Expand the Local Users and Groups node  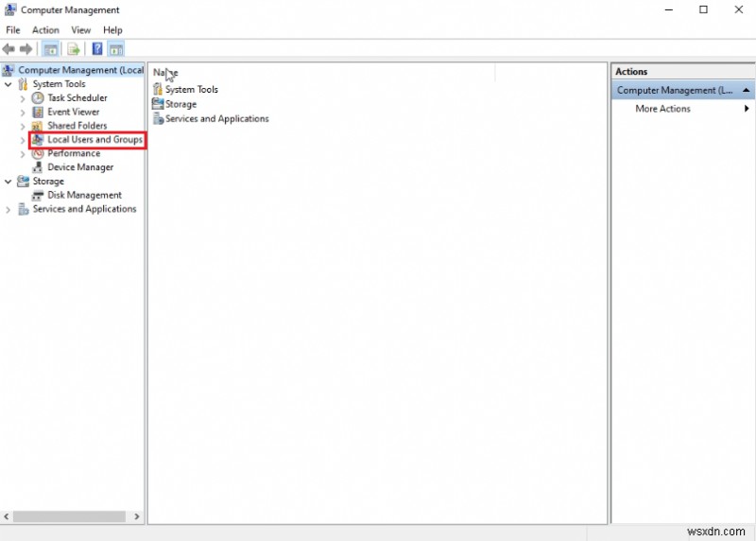[x=23, y=140]
